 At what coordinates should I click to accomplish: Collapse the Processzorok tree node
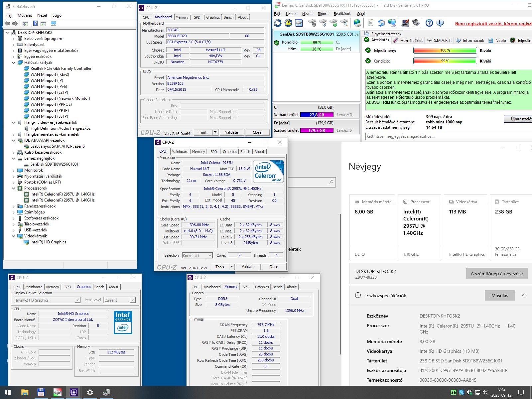click(x=13, y=188)
